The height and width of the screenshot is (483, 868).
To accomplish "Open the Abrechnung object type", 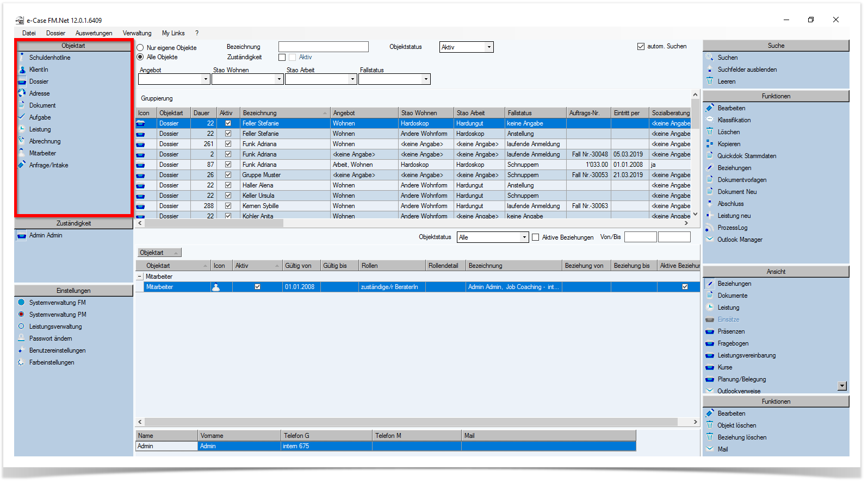I will (x=45, y=141).
